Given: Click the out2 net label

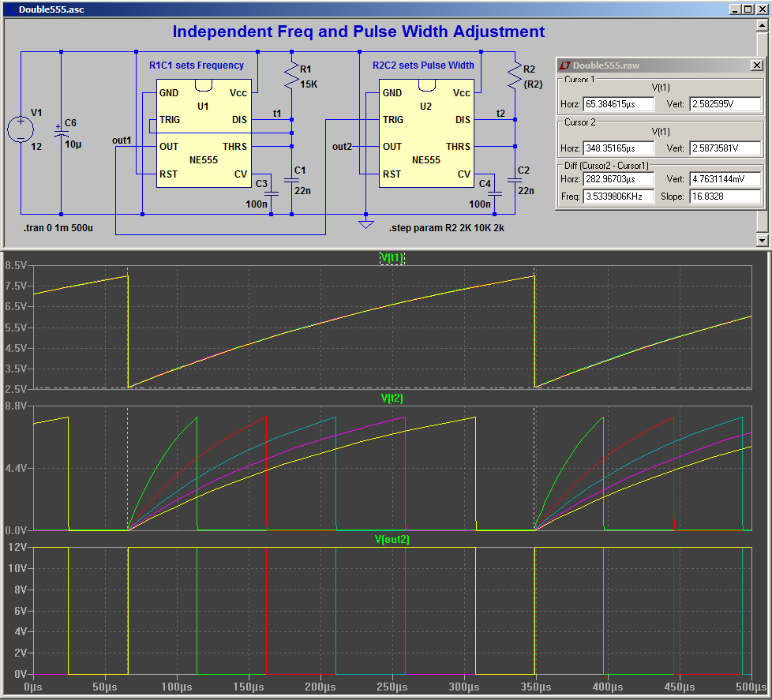Looking at the screenshot, I should coord(342,146).
